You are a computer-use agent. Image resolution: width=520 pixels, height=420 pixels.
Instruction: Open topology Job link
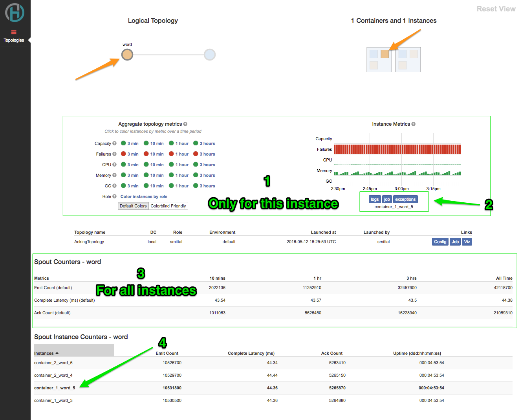tap(455, 242)
